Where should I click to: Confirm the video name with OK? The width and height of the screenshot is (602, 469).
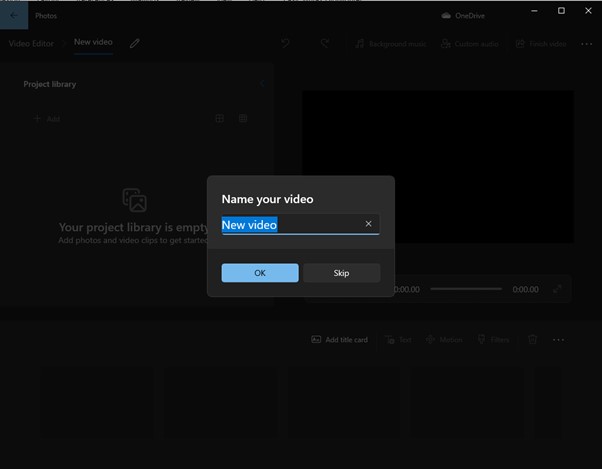pos(260,273)
